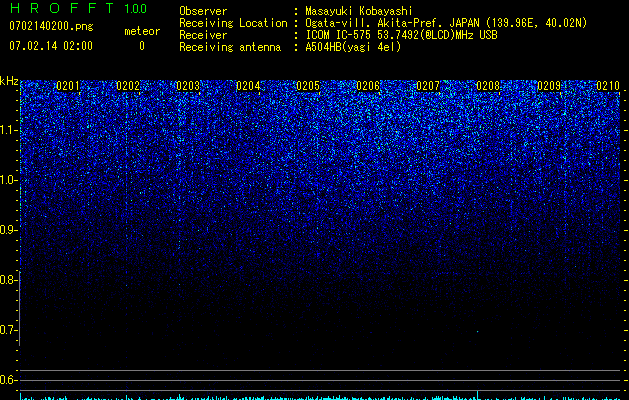Click the 0.6 kHz axis label
The width and height of the screenshot is (629, 400).
9,380
